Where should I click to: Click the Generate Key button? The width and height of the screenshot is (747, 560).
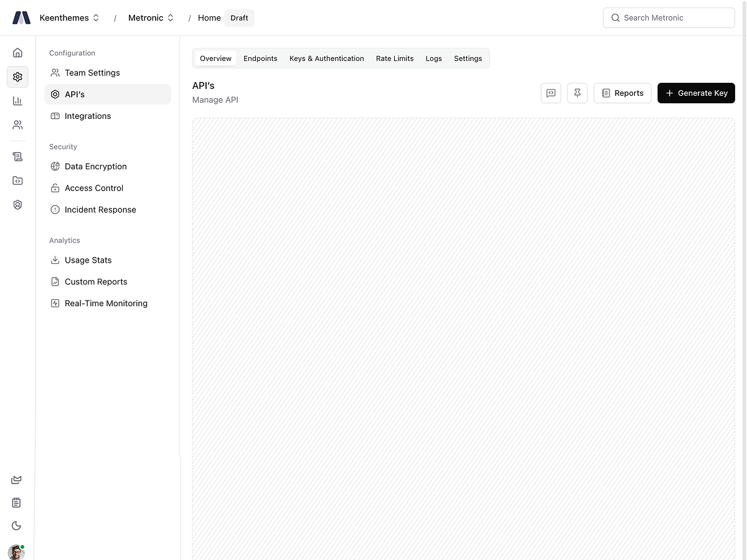696,93
